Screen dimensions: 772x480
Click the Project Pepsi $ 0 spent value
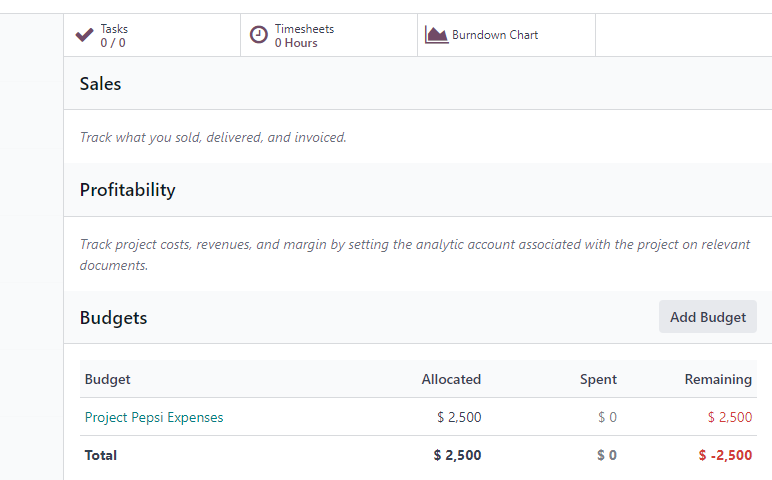coord(607,417)
